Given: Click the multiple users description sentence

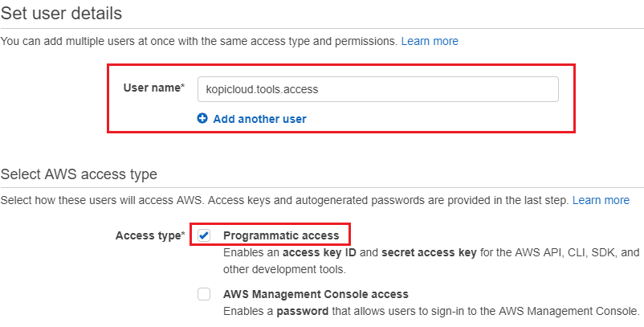Looking at the screenshot, I should [199, 41].
